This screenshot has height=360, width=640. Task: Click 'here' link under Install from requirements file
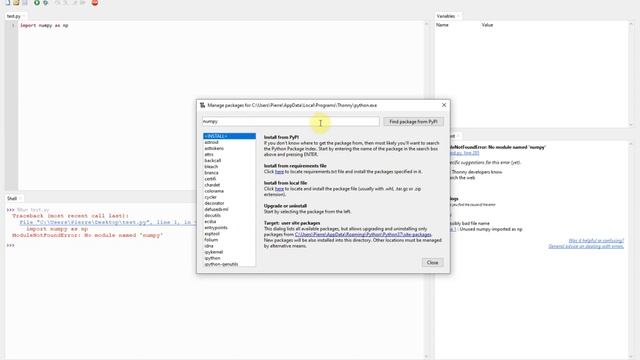point(279,172)
